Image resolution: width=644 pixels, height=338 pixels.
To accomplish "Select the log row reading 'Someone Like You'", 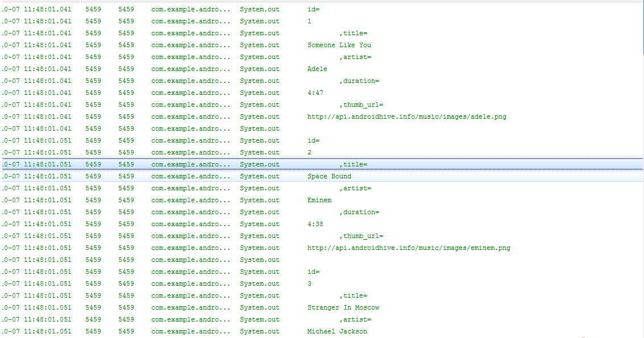I will click(322, 45).
